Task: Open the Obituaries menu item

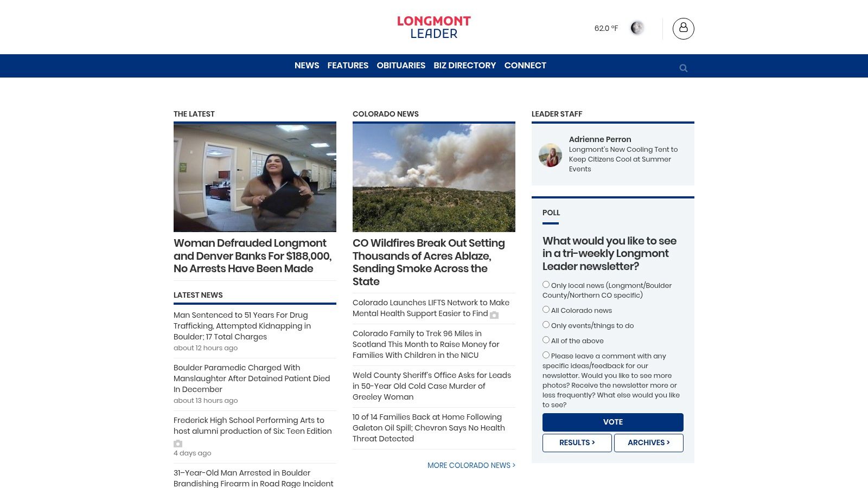Action: [x=401, y=66]
